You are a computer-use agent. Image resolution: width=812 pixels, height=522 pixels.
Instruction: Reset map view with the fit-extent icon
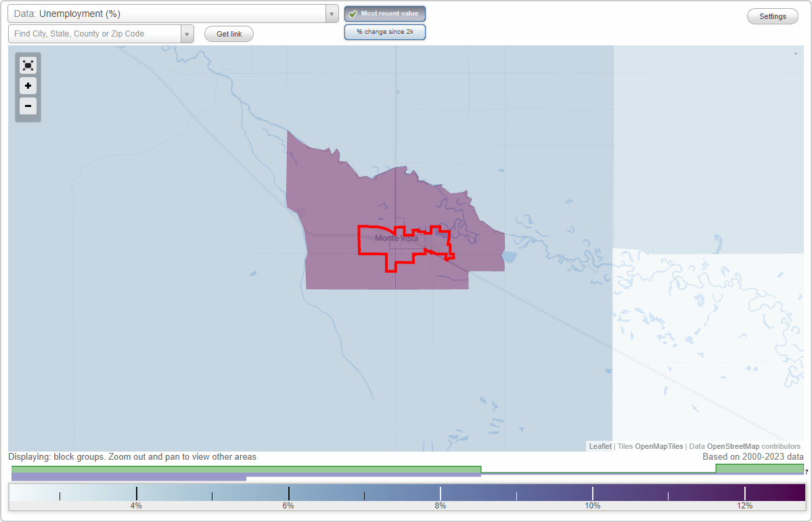28,65
